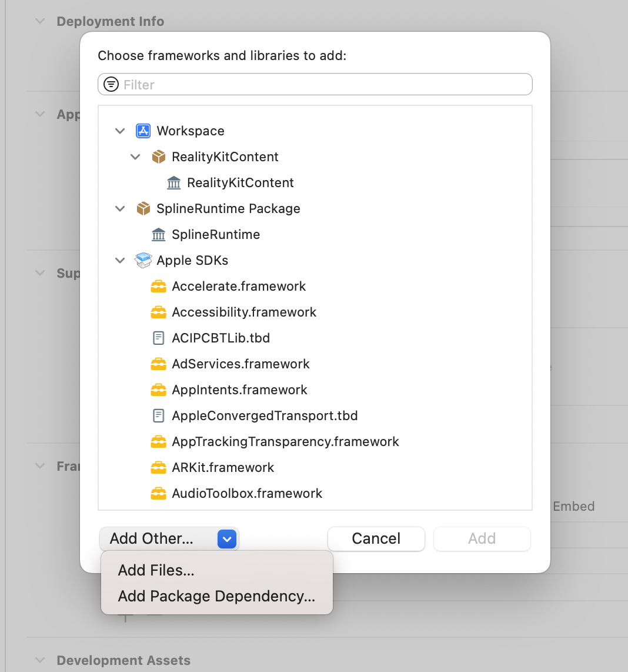Click the Add Other… button label
Screen dimensions: 628x672
(151, 538)
